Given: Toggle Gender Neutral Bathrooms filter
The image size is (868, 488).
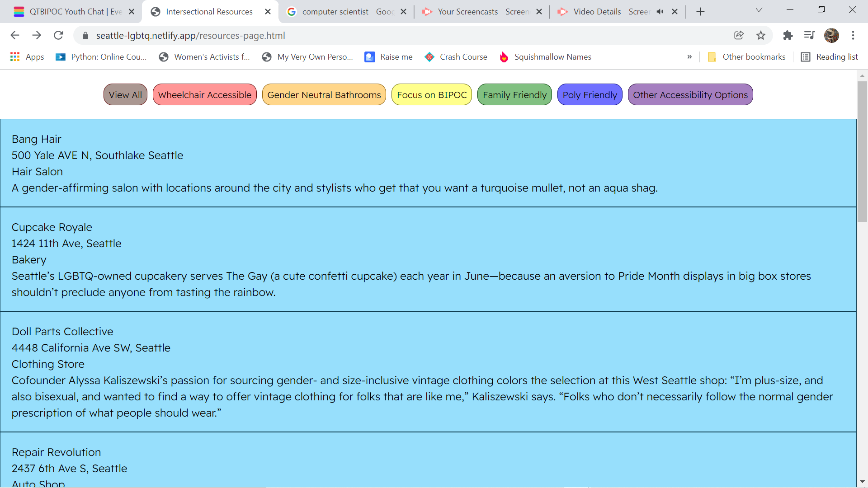Looking at the screenshot, I should 324,95.
